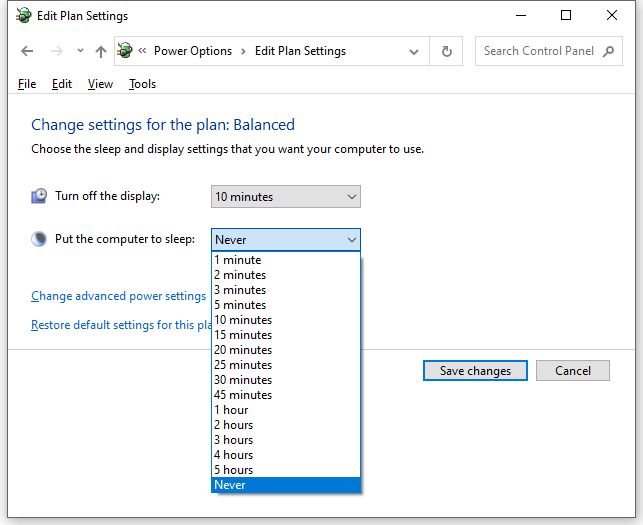
Task: Select 25 minutes sleep option
Action: [286, 365]
